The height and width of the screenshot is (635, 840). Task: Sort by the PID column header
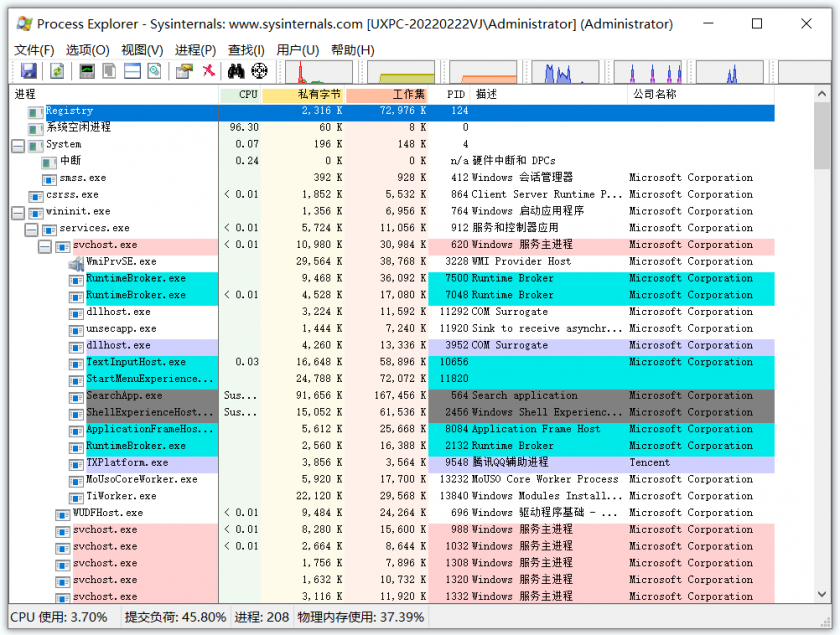(x=449, y=94)
